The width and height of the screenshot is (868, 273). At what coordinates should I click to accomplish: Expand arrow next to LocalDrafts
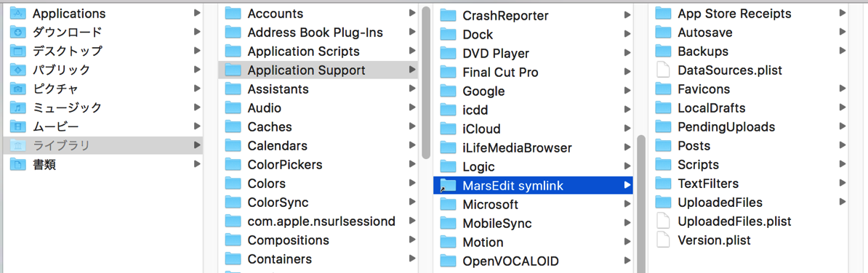(842, 107)
